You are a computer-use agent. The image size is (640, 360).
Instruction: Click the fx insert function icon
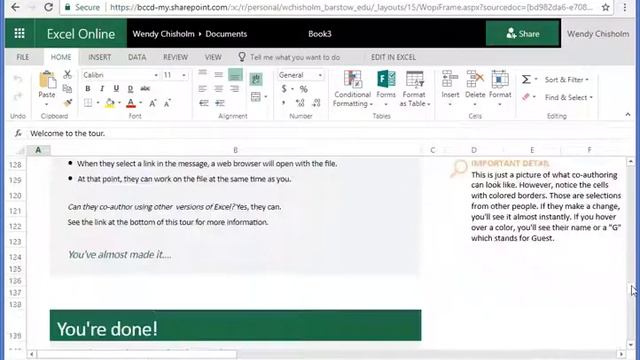tap(18, 133)
